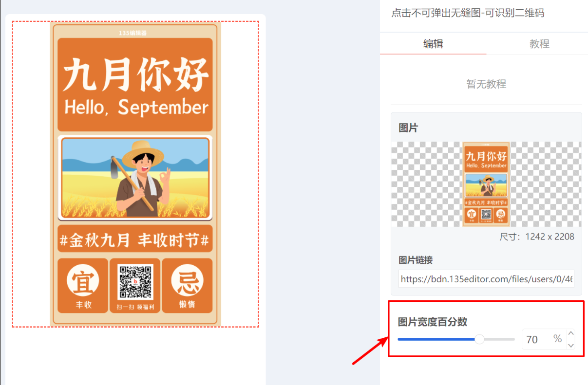Click the 尺寸 1242 x 2208 text

pos(537,237)
